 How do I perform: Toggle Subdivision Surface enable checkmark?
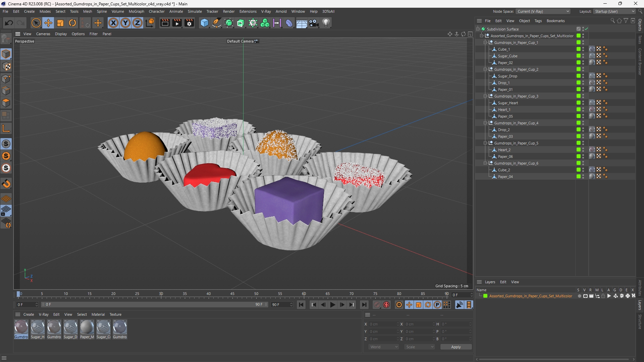pos(586,29)
